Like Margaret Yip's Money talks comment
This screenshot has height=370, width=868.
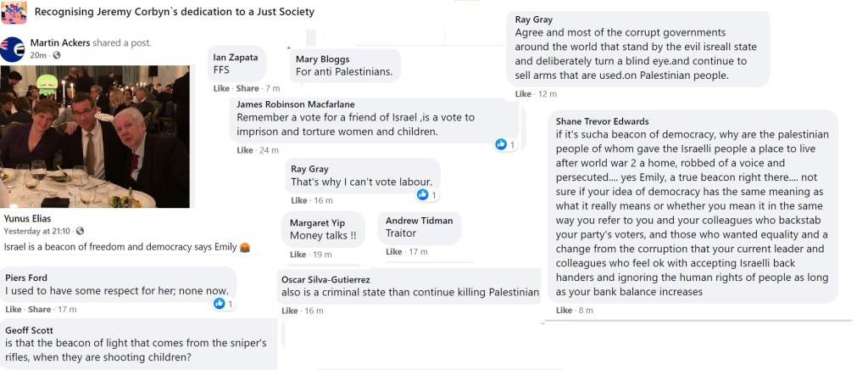pos(298,255)
